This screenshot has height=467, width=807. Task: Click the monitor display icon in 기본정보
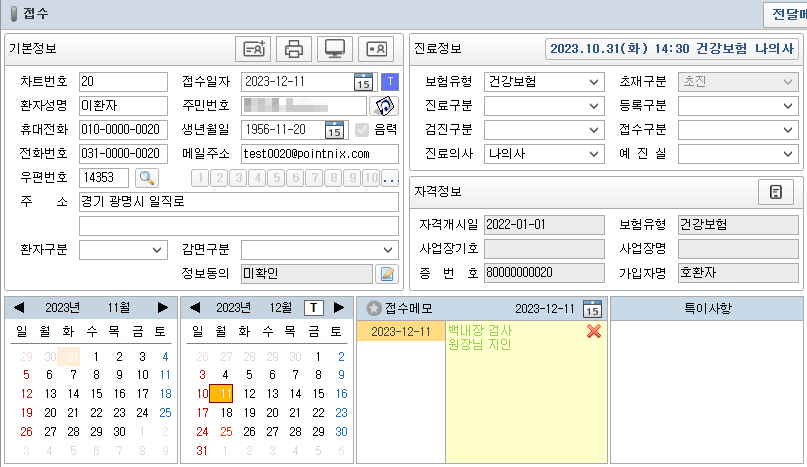click(x=335, y=48)
